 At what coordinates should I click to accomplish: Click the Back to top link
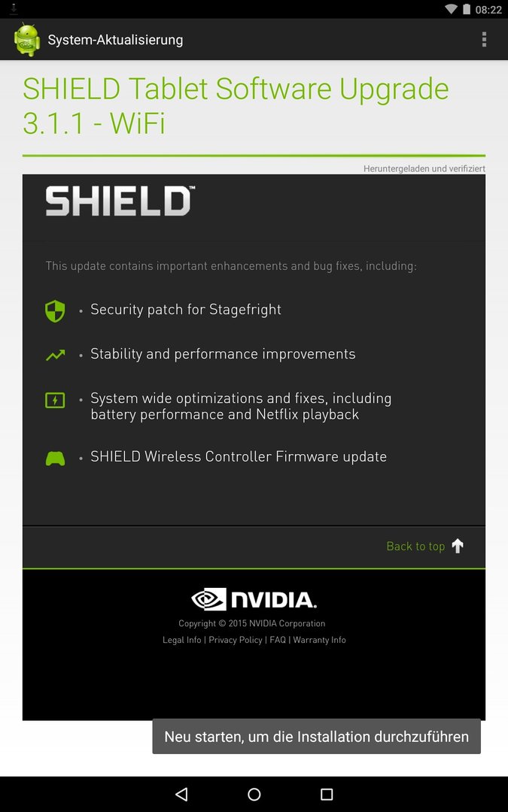point(415,547)
